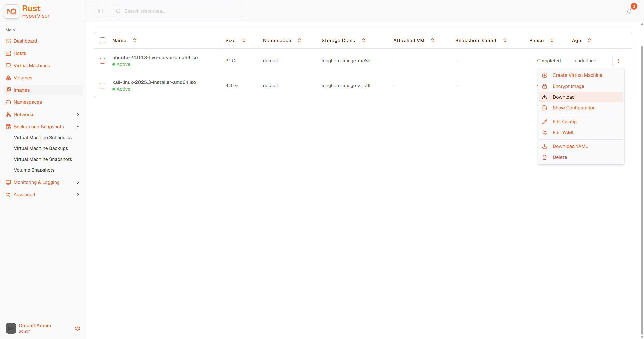Click the Advanced sliders icon
The height and width of the screenshot is (339, 644).
tap(8, 195)
